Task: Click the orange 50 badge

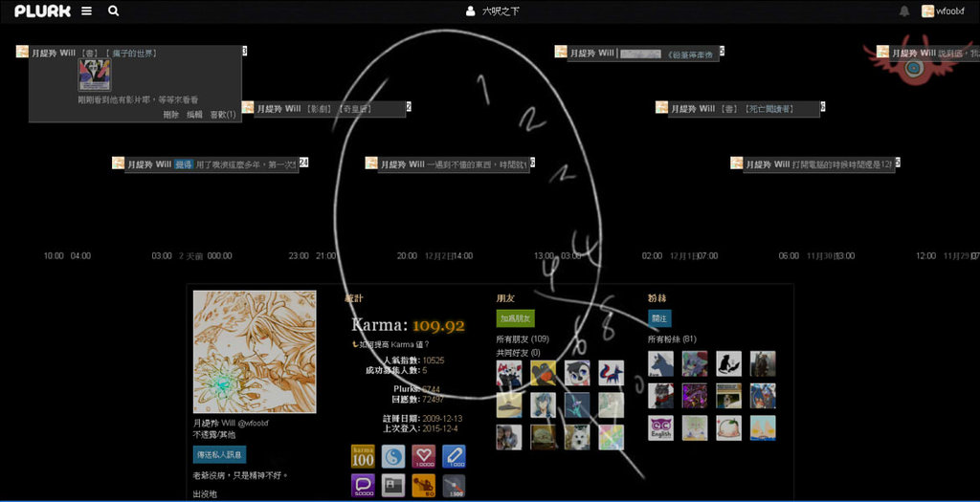Action: point(424,486)
